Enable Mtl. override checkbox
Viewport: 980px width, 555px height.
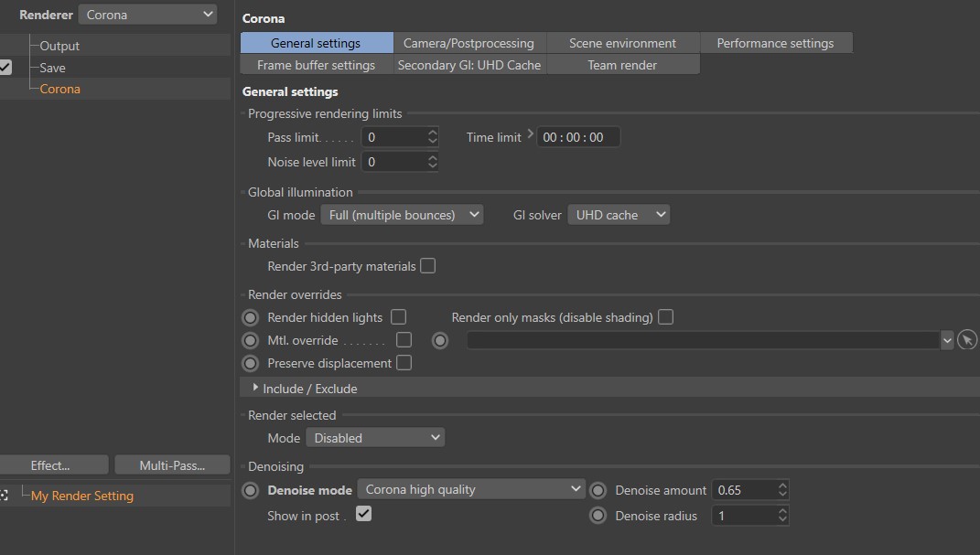(404, 339)
